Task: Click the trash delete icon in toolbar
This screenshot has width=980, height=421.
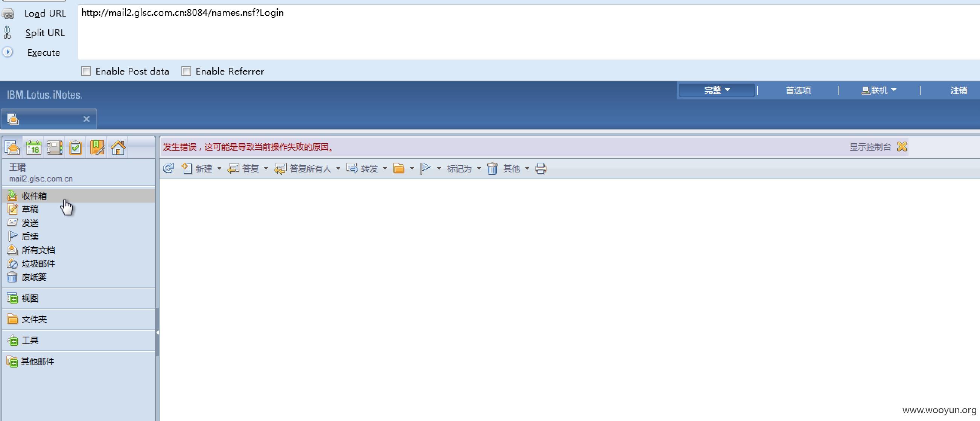Action: point(492,168)
